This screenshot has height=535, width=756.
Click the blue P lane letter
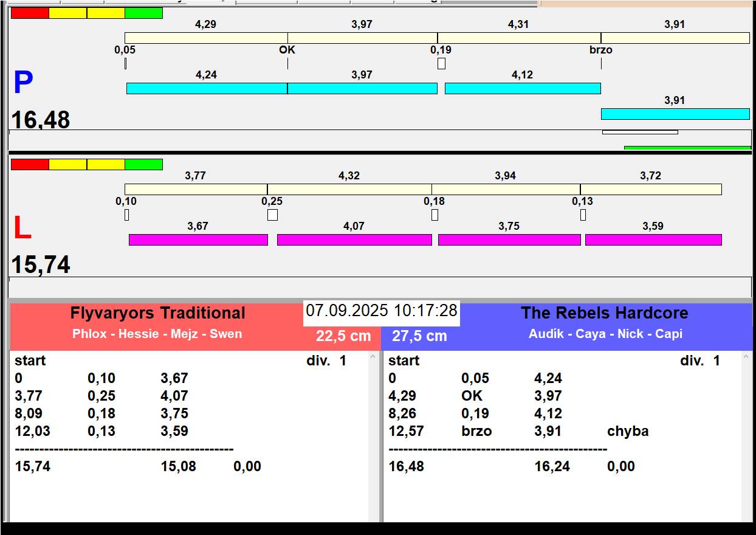[23, 83]
